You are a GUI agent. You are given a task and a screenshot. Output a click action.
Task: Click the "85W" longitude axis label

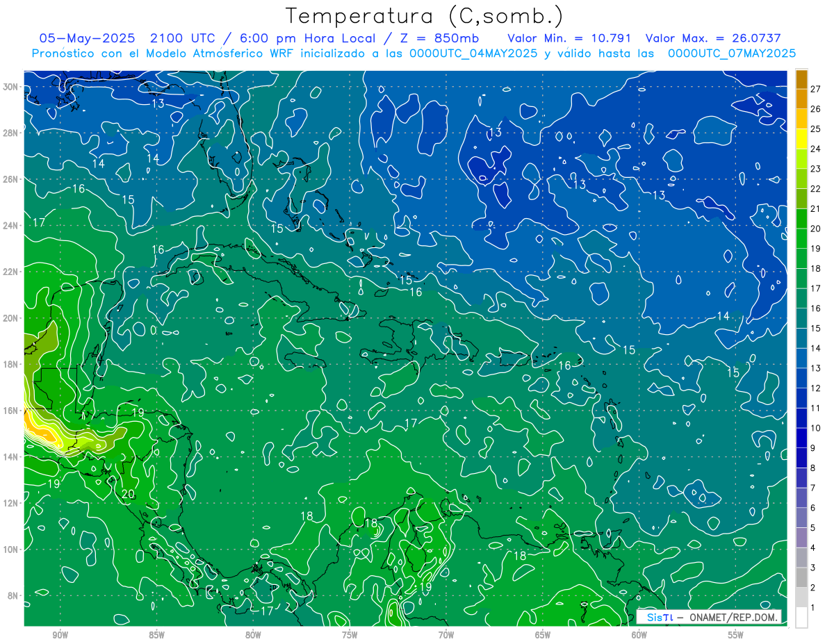[x=156, y=634]
